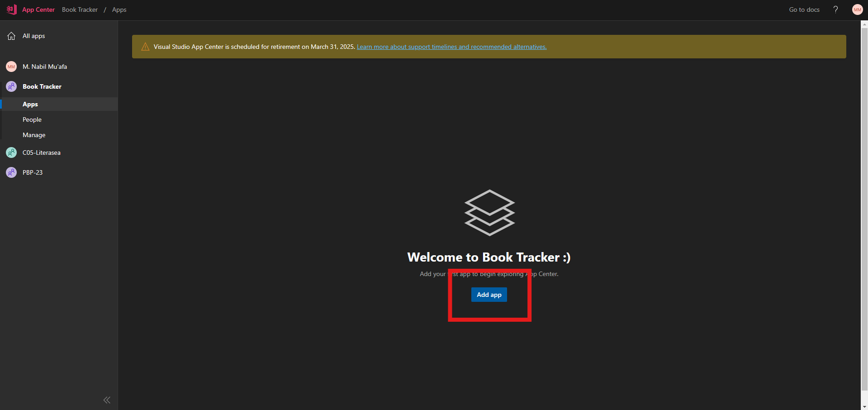The height and width of the screenshot is (410, 868).
Task: Click the M. Nabil Mu'afa avatar icon
Action: [11, 67]
